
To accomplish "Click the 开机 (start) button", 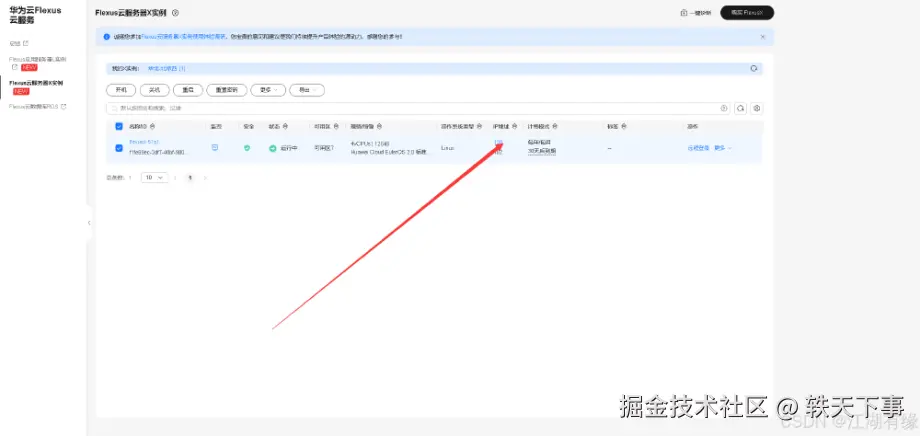I will (x=121, y=90).
